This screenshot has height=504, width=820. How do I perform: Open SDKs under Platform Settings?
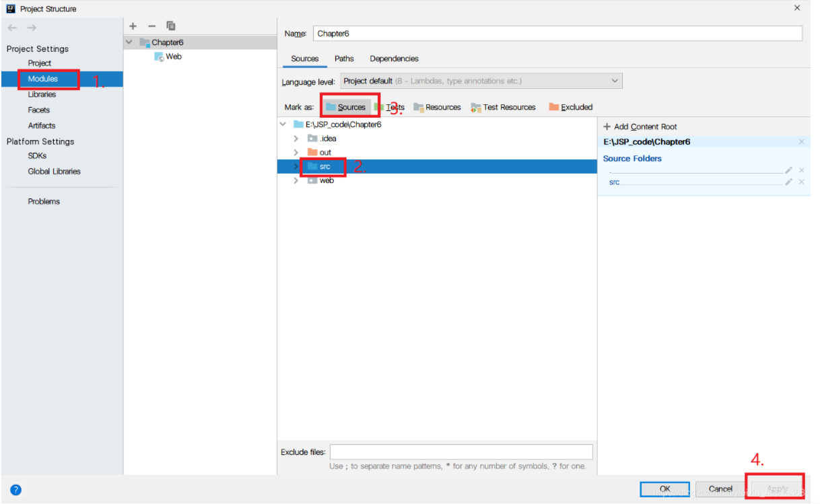coord(37,155)
